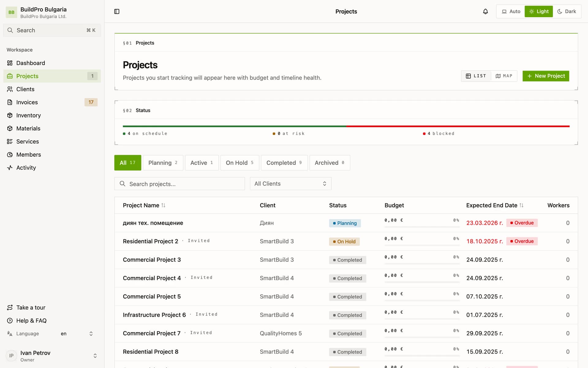Click the BB company logo avatar
The image size is (588, 368).
(x=11, y=12)
